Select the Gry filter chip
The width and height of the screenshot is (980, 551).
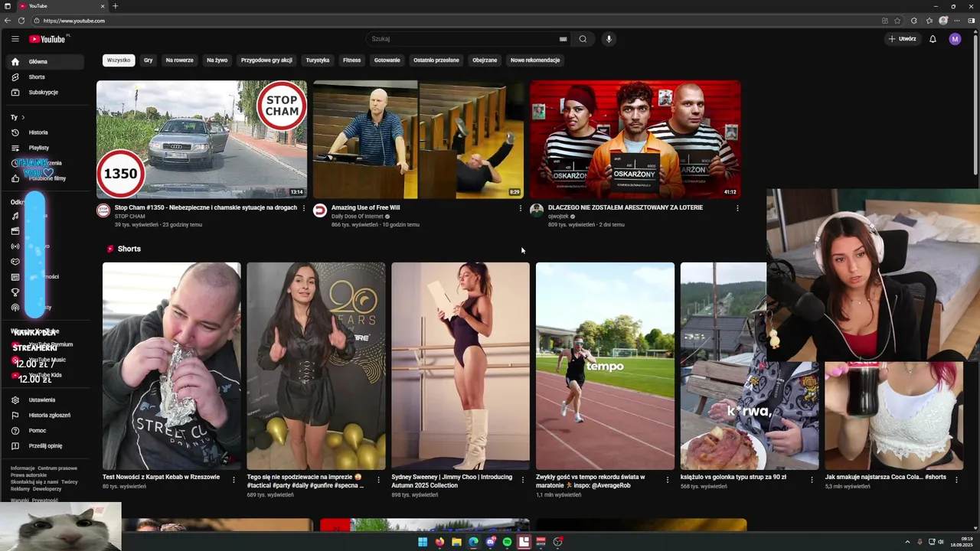pyautogui.click(x=149, y=60)
